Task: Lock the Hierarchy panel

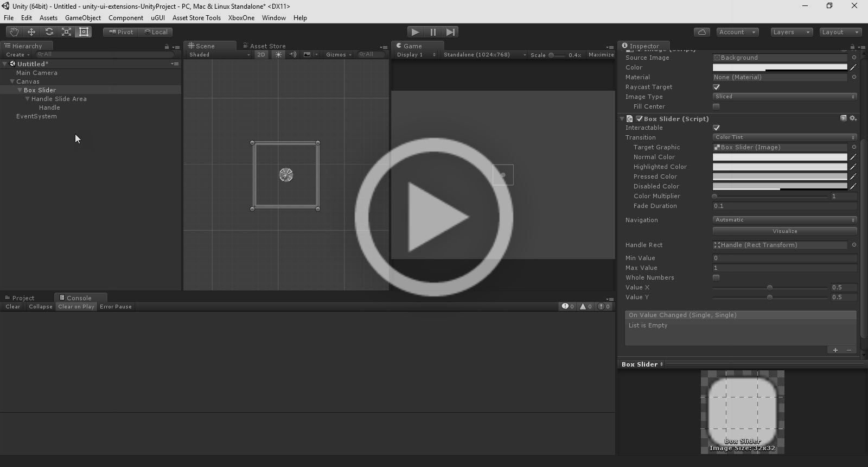Action: click(167, 47)
